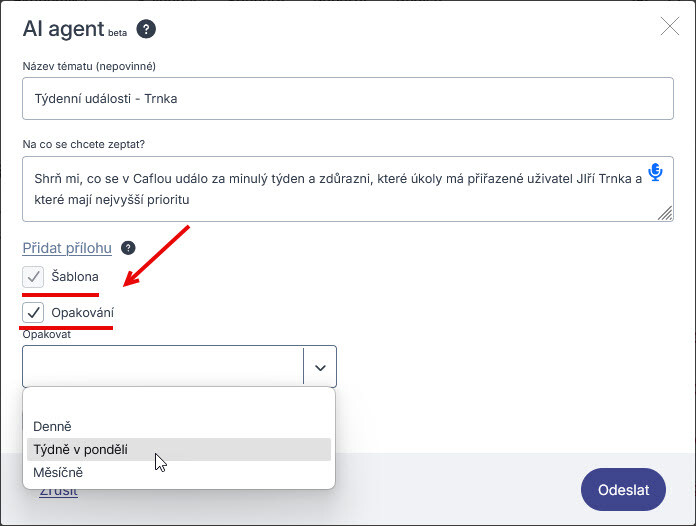Uncheck the Opakování checkbox
Viewport: 696px width, 526px height.
(x=33, y=313)
